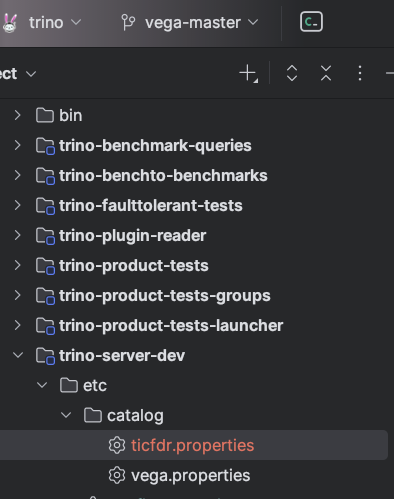Collapse the catalog folder

(x=66, y=415)
